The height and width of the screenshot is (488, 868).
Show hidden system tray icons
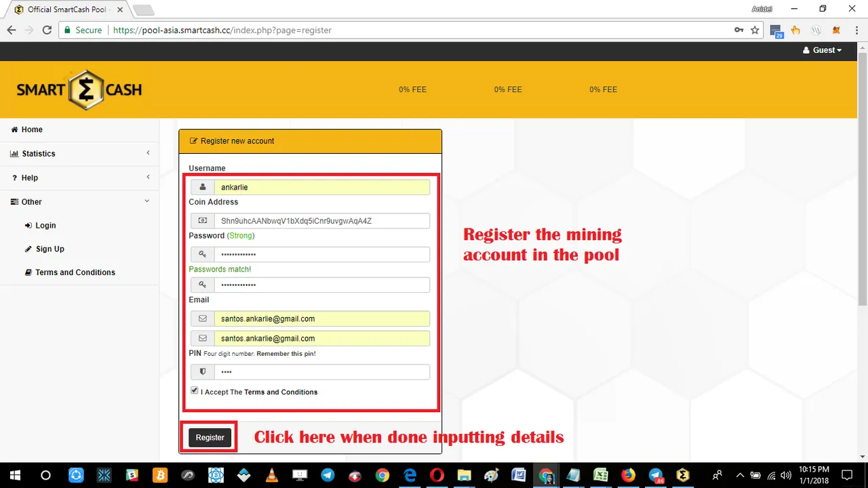pos(740,475)
